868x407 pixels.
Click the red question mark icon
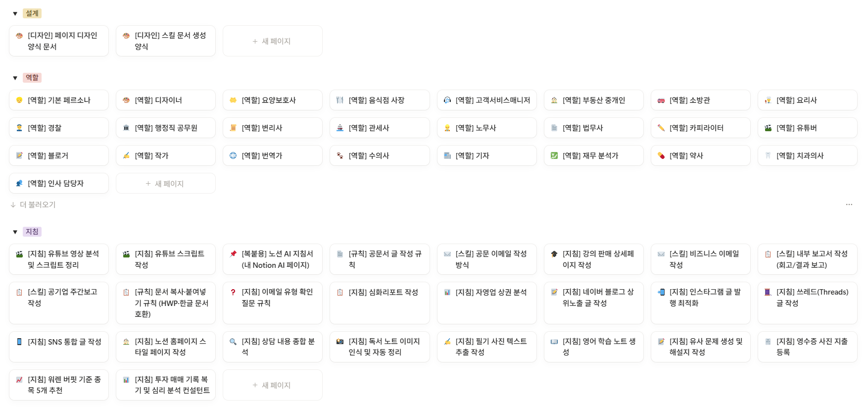coord(233,292)
